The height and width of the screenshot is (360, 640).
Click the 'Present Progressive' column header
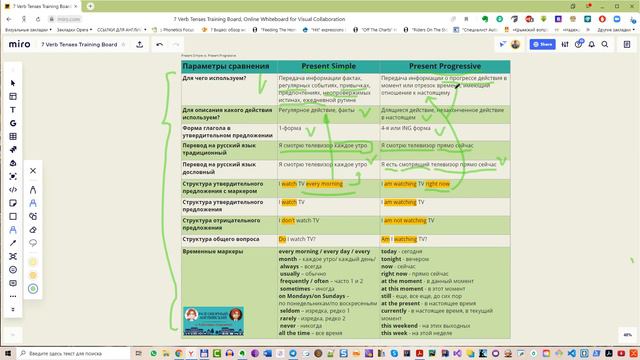[445, 66]
